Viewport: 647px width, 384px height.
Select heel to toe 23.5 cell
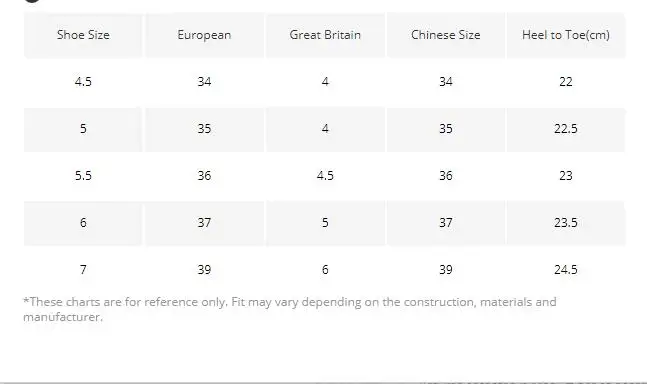coord(566,223)
